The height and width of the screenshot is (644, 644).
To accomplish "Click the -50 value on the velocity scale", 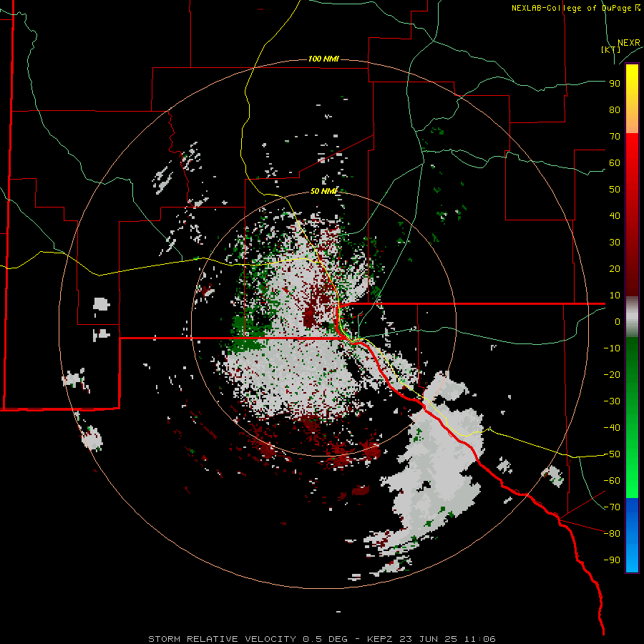I will pyautogui.click(x=612, y=454).
